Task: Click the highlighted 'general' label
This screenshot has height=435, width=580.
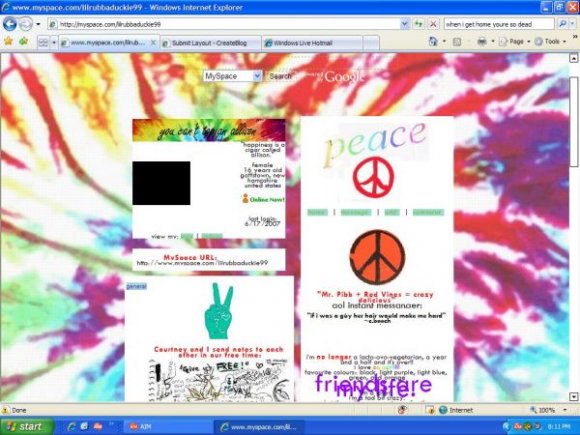Action: tap(136, 286)
